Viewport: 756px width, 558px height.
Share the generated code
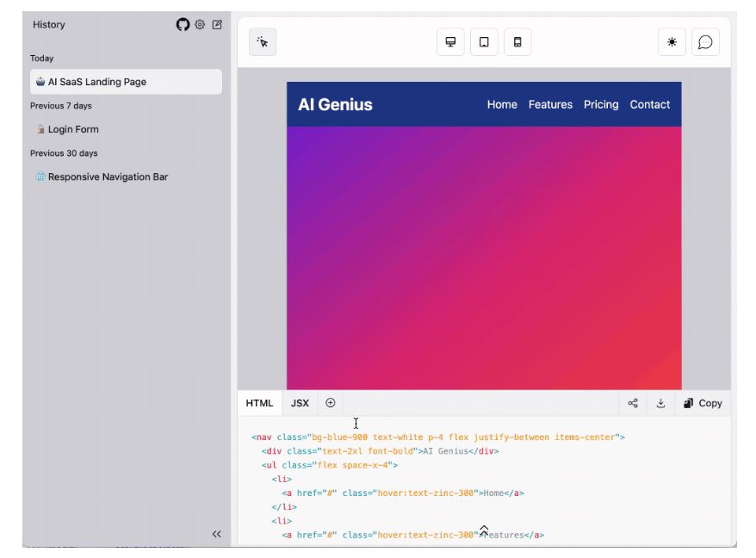point(633,403)
